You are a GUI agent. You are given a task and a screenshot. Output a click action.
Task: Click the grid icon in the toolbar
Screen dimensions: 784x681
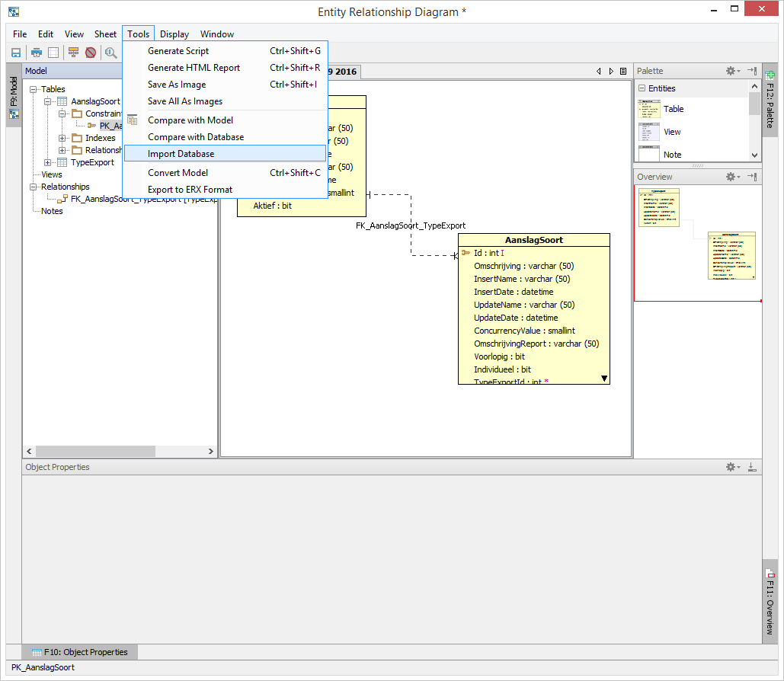pos(53,53)
